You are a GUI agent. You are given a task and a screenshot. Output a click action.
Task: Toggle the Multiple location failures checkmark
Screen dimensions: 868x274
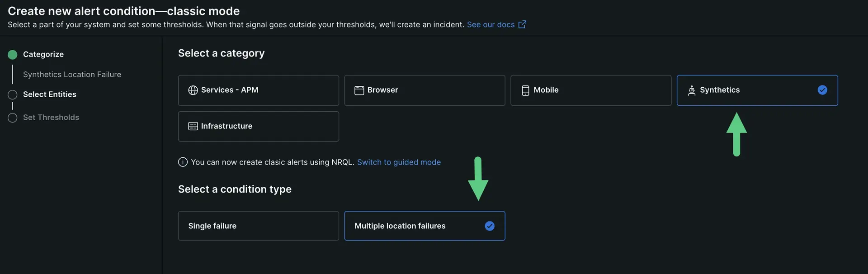(490, 226)
